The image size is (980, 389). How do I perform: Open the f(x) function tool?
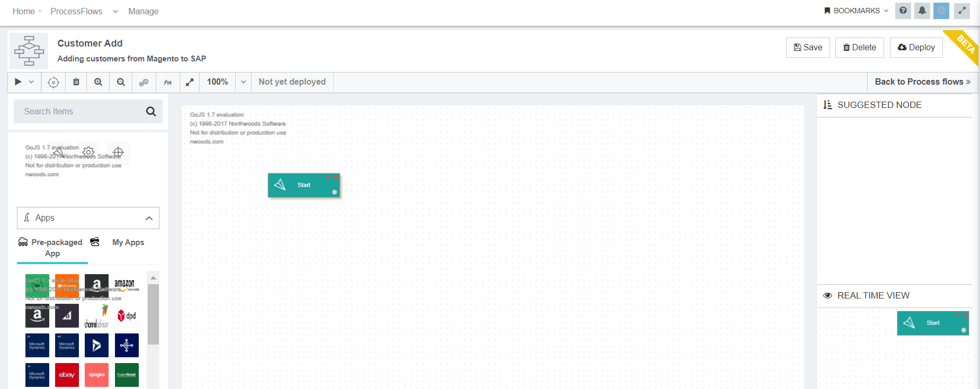coord(167,82)
